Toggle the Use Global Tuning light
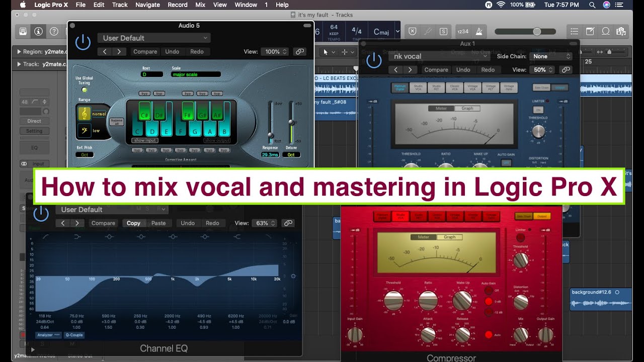The height and width of the screenshot is (362, 644). point(84,90)
